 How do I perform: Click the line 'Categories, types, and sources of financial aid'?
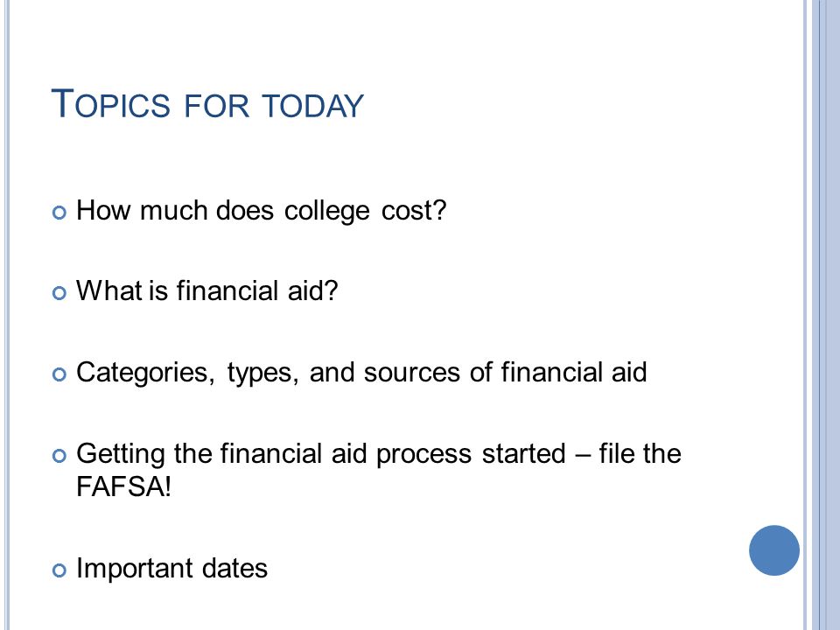pyautogui.click(x=361, y=373)
